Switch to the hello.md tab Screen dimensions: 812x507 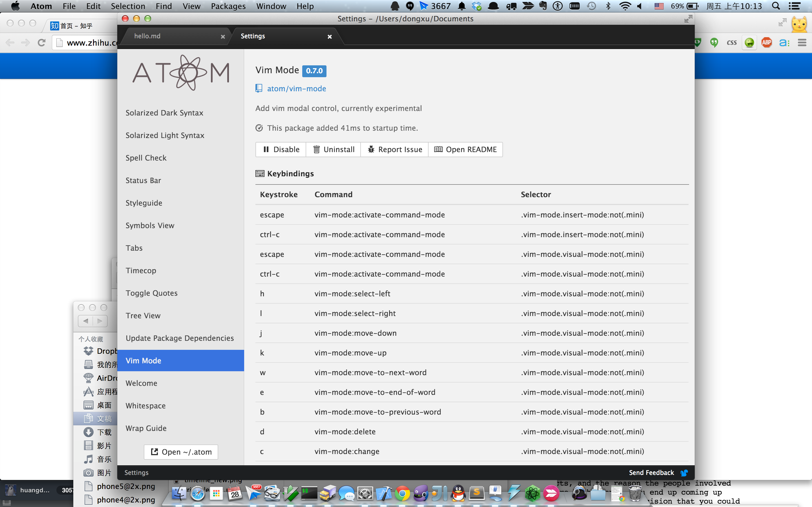tap(147, 36)
